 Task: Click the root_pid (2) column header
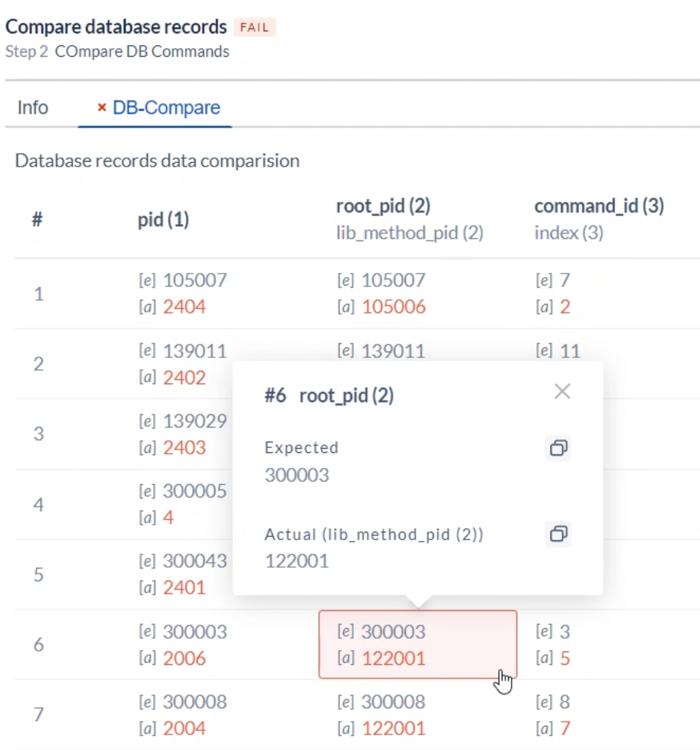click(x=385, y=206)
